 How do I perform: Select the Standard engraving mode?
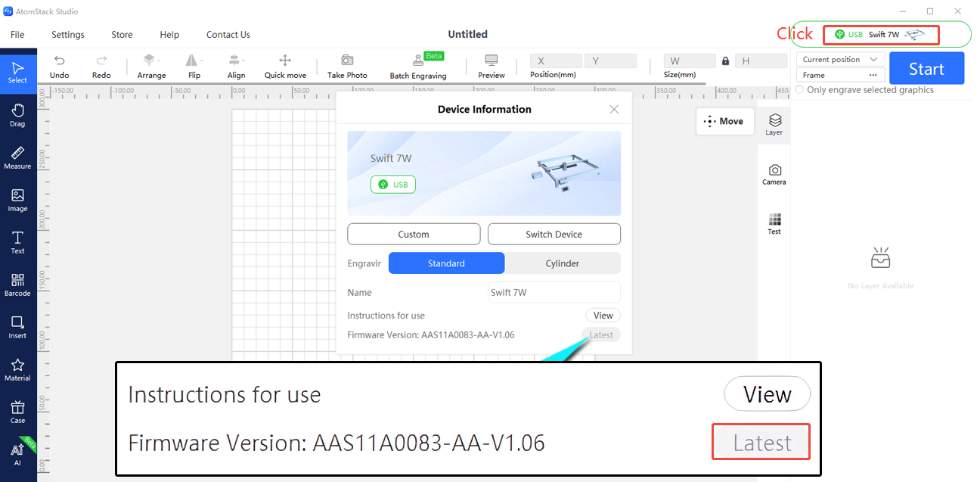[446, 263]
